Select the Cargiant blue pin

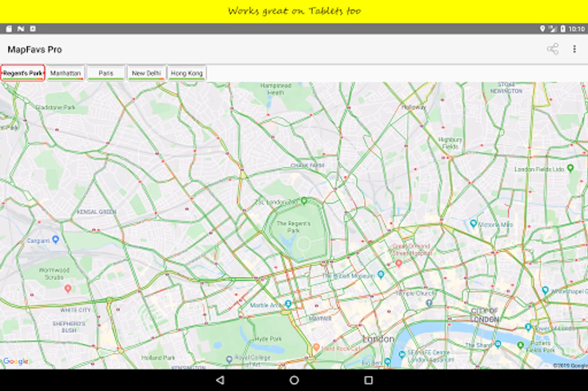[55, 239]
